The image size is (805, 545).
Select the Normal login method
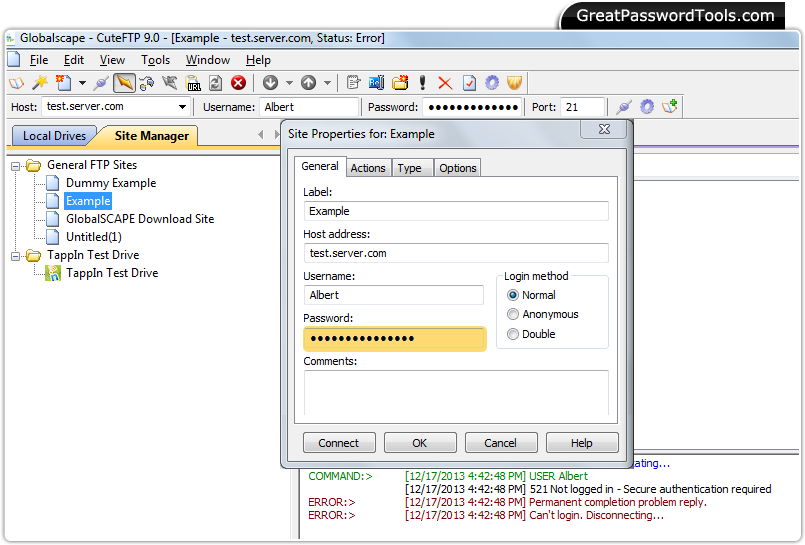pos(531,295)
